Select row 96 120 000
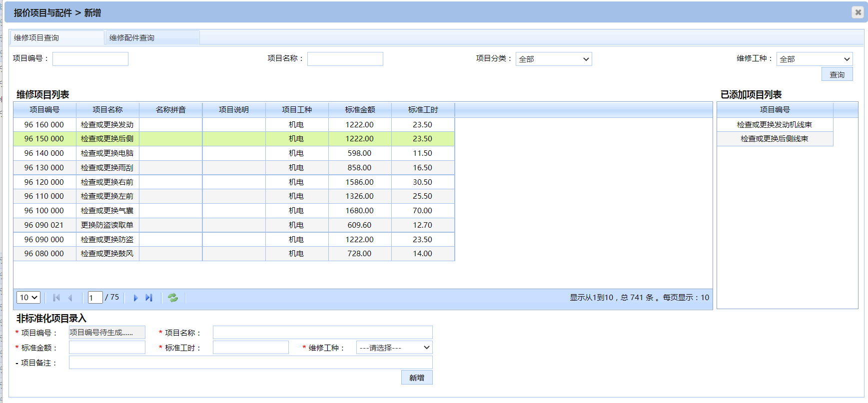The width and height of the screenshot is (868, 403). (234, 182)
